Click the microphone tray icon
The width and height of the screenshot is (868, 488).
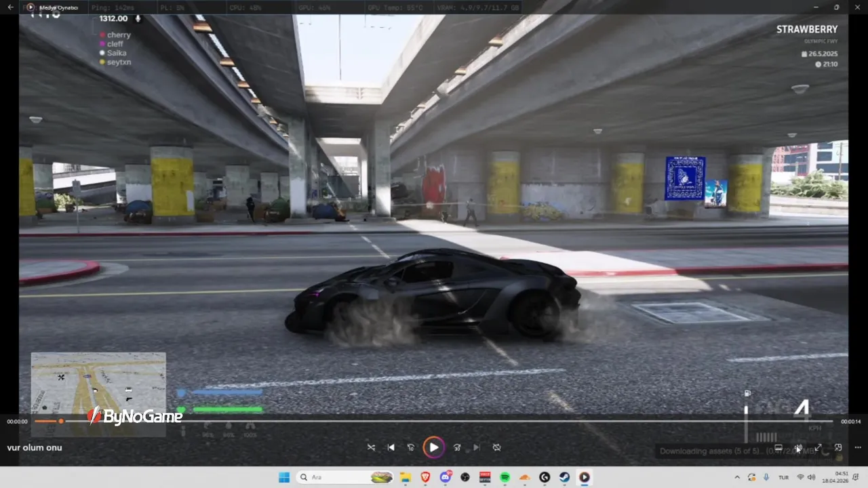[766, 477]
